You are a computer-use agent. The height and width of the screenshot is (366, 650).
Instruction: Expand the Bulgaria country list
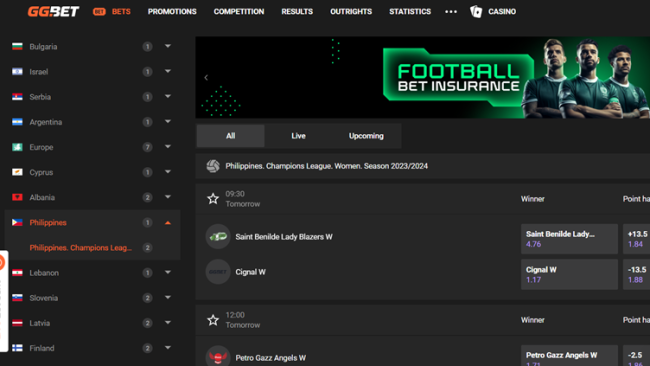click(x=168, y=46)
